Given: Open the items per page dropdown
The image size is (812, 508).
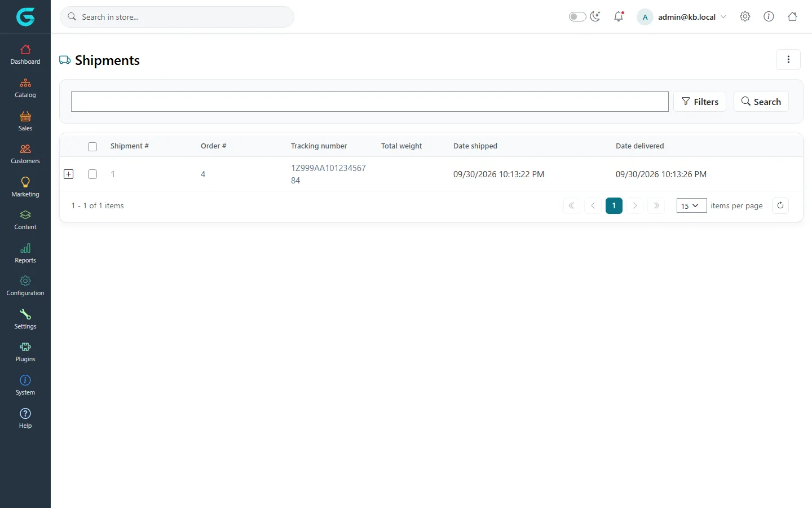Looking at the screenshot, I should tap(691, 206).
